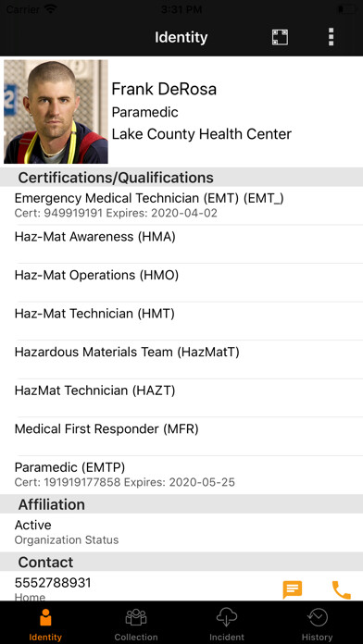This screenshot has width=363, height=644.
Task: Open the Collection tab
Action: coord(136,625)
